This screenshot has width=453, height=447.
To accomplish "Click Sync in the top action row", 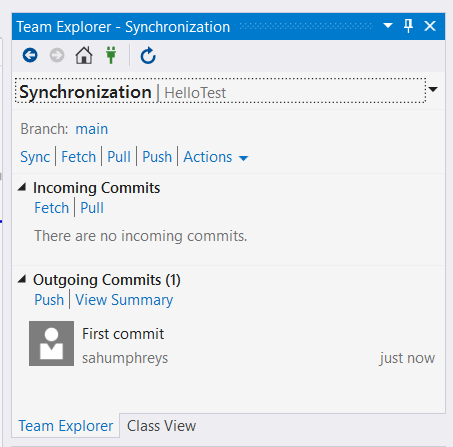I will click(35, 157).
